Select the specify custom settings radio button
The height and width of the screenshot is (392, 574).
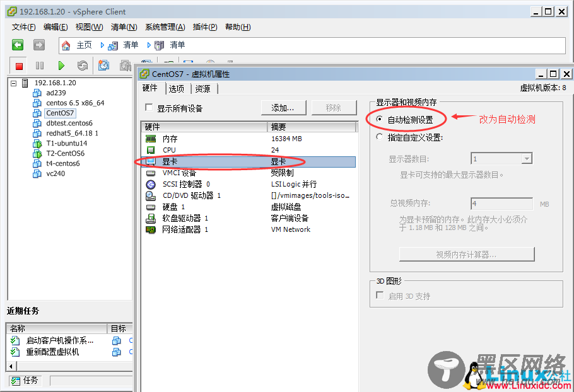pyautogui.click(x=380, y=137)
